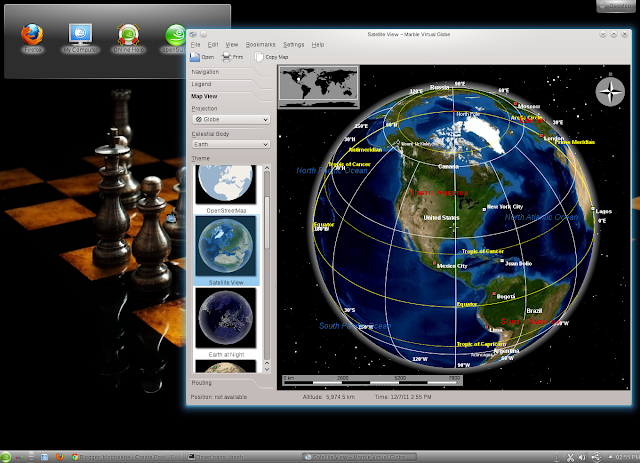
Task: Click the Print toolbar button
Action: click(x=233, y=57)
